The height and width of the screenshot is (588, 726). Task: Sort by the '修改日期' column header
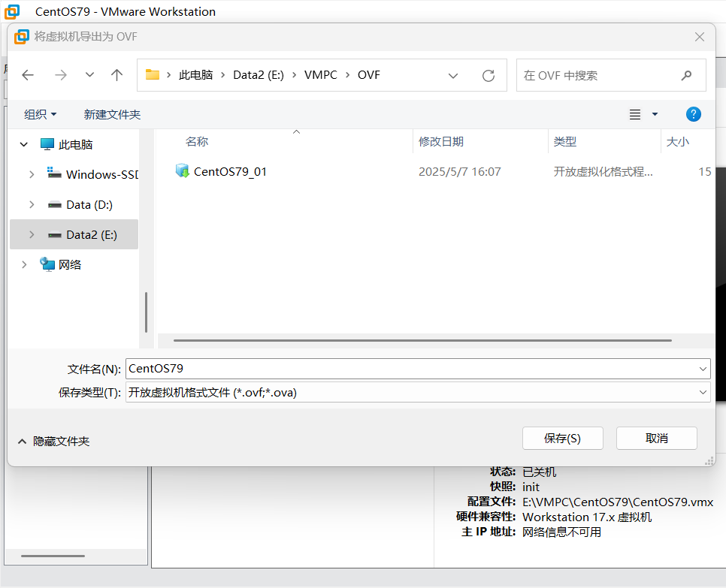point(440,142)
